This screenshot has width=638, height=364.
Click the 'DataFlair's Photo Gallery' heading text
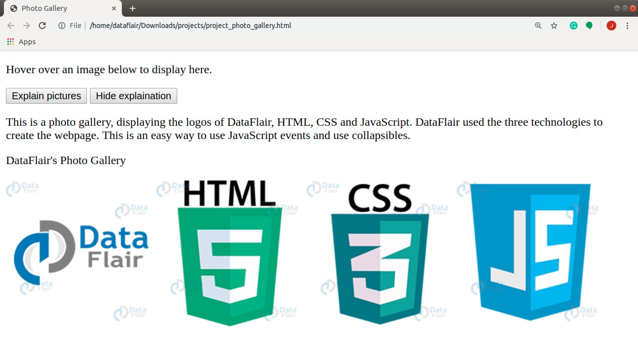point(66,161)
